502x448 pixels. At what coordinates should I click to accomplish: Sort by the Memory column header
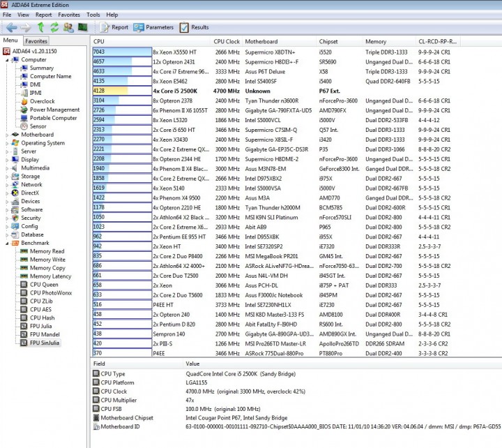pos(389,42)
